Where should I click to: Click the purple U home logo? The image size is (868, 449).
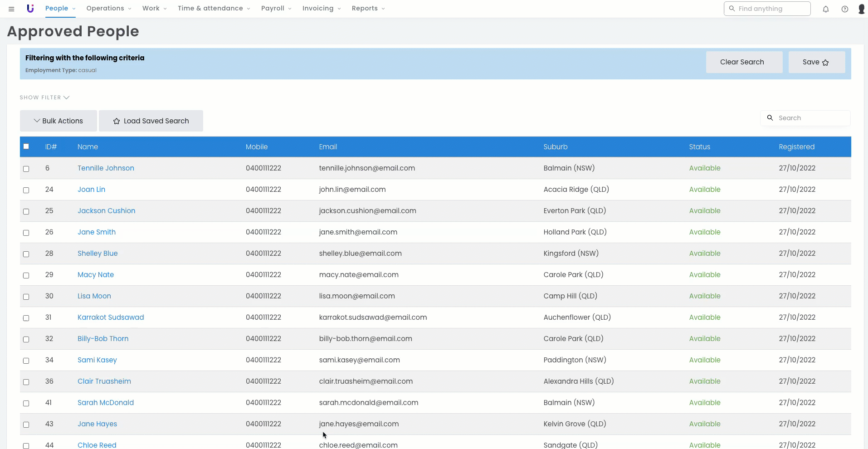click(30, 9)
